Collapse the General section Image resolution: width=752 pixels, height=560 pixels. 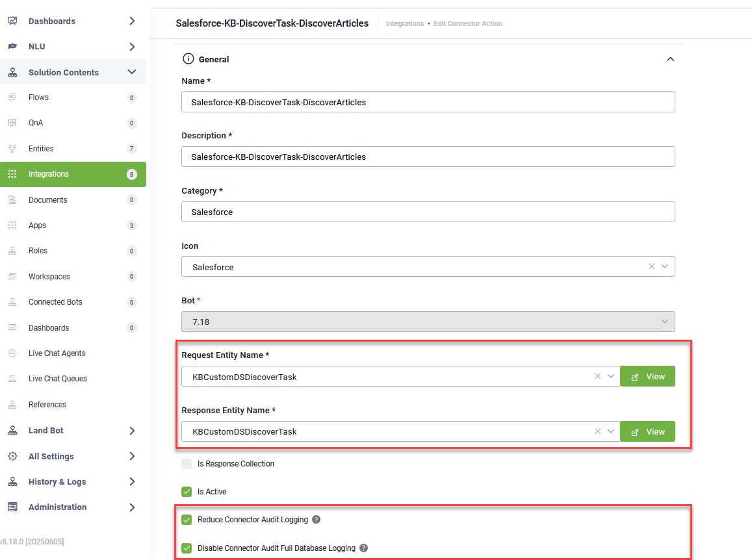[x=671, y=59]
